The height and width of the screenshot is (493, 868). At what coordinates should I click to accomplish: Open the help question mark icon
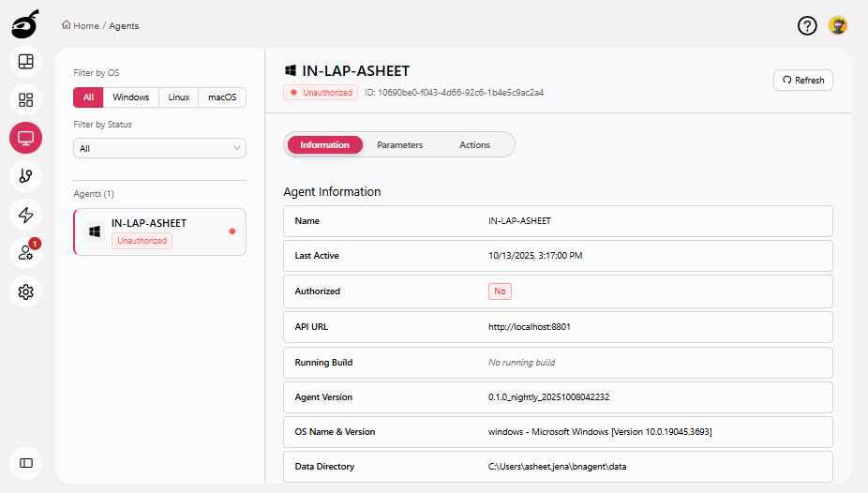pyautogui.click(x=807, y=25)
